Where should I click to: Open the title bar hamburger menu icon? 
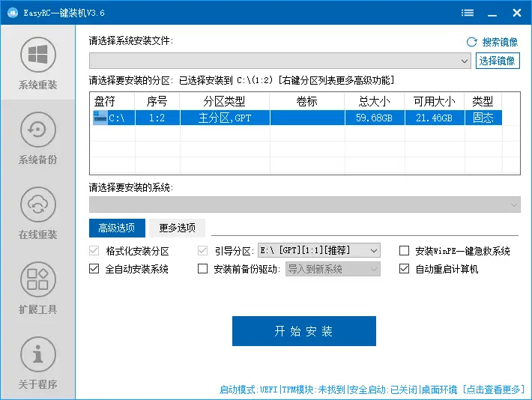pyautogui.click(x=468, y=13)
